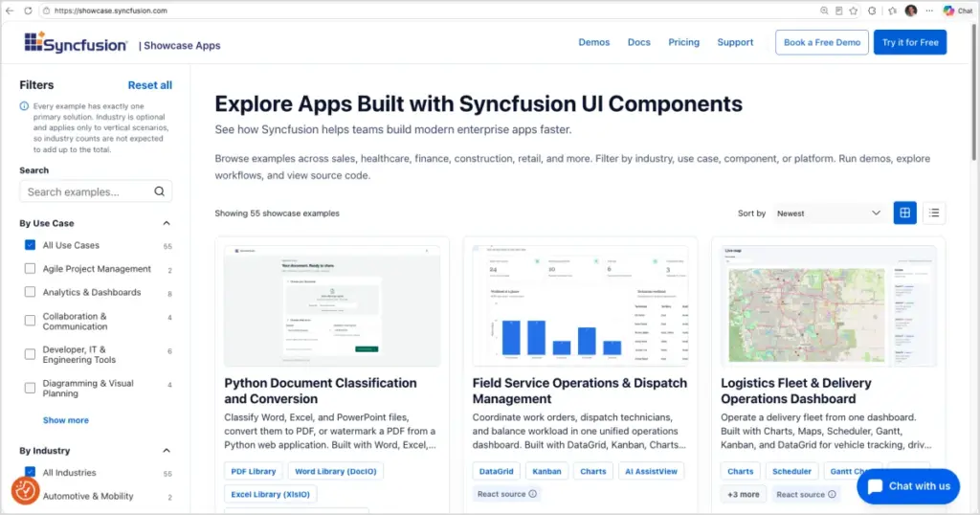Viewport: 980px width, 515px height.
Task: Open the Python Document Classification thumbnail
Action: coord(332,305)
